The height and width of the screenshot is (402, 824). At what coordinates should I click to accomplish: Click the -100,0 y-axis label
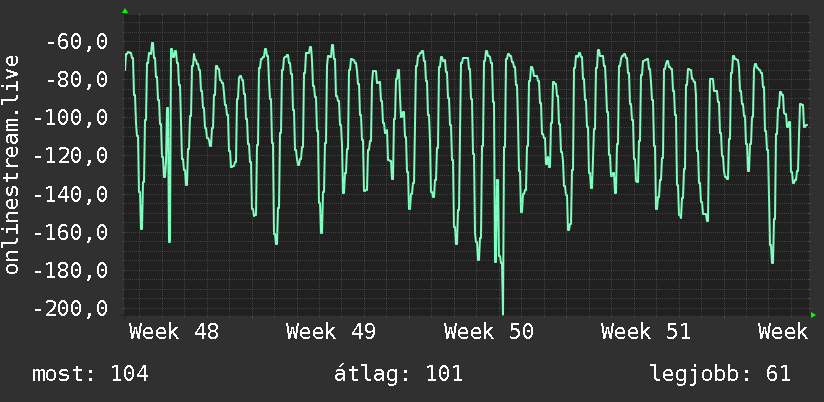coord(71,118)
